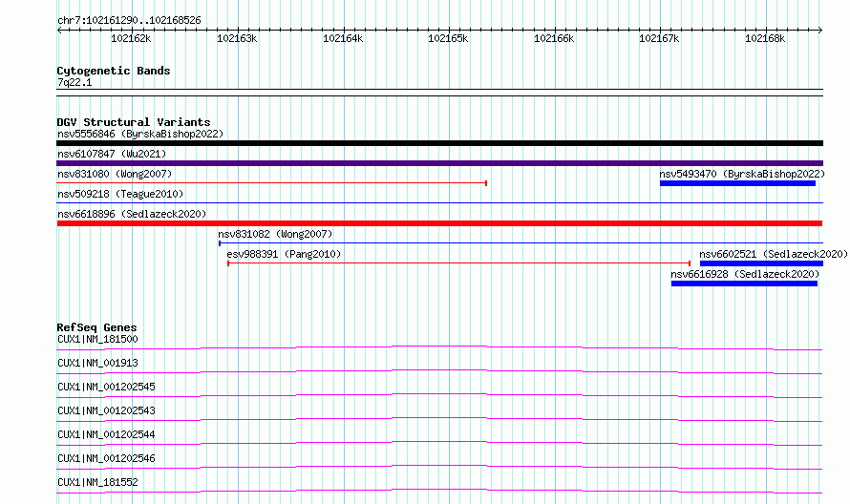Open gene transcript CUX1|NM_001202545

106,387
